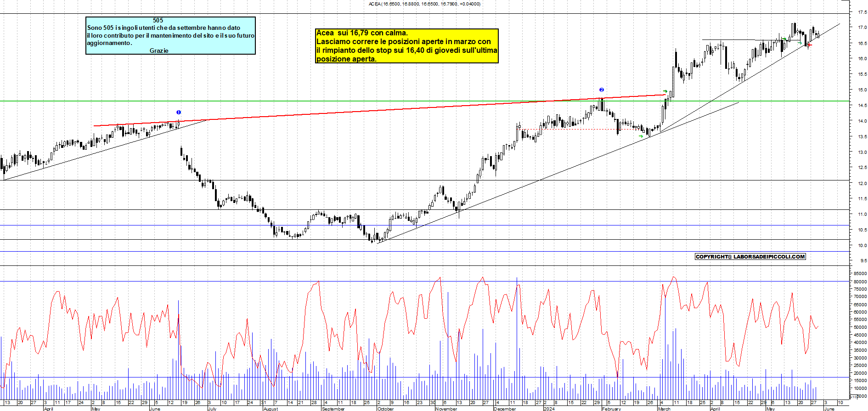
Task: Click the x10 scale box by volume axis
Action: pos(853,397)
